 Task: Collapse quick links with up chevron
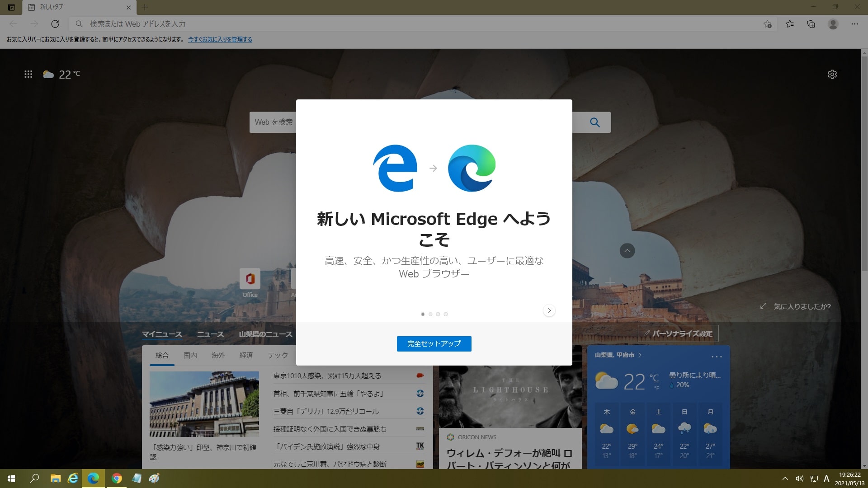(x=627, y=251)
